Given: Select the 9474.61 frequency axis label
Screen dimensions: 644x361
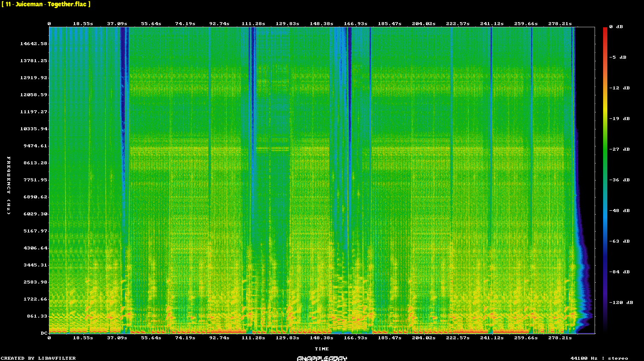Looking at the screenshot, I should (x=35, y=146).
